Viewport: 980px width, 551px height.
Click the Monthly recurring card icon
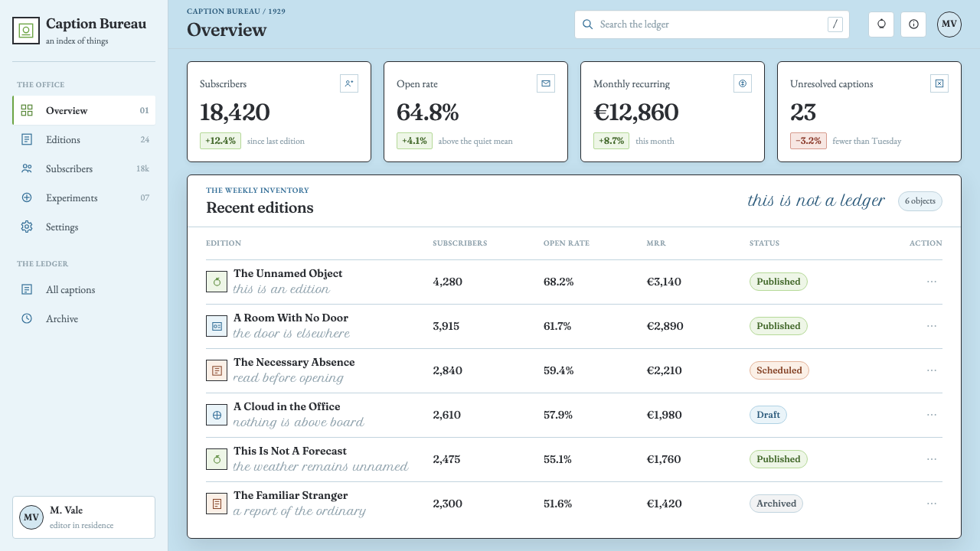[x=743, y=83]
